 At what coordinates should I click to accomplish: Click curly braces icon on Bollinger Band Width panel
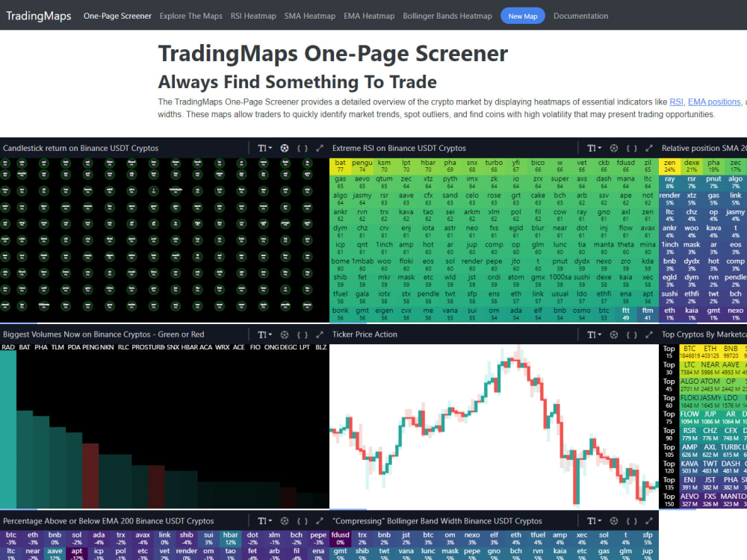pyautogui.click(x=631, y=521)
